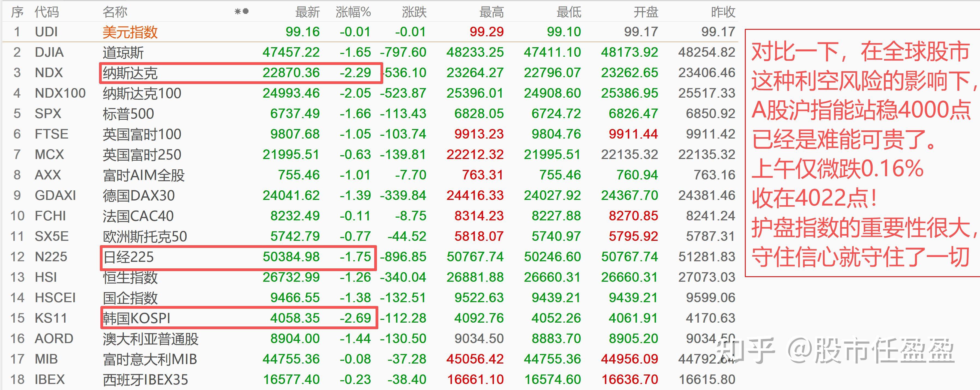The height and width of the screenshot is (390, 980).
Task: Click the FCHI ticker code
Action: [50, 216]
